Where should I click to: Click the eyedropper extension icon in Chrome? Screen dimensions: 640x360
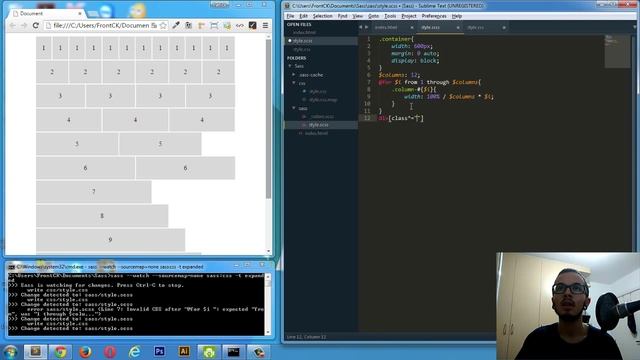[176, 25]
